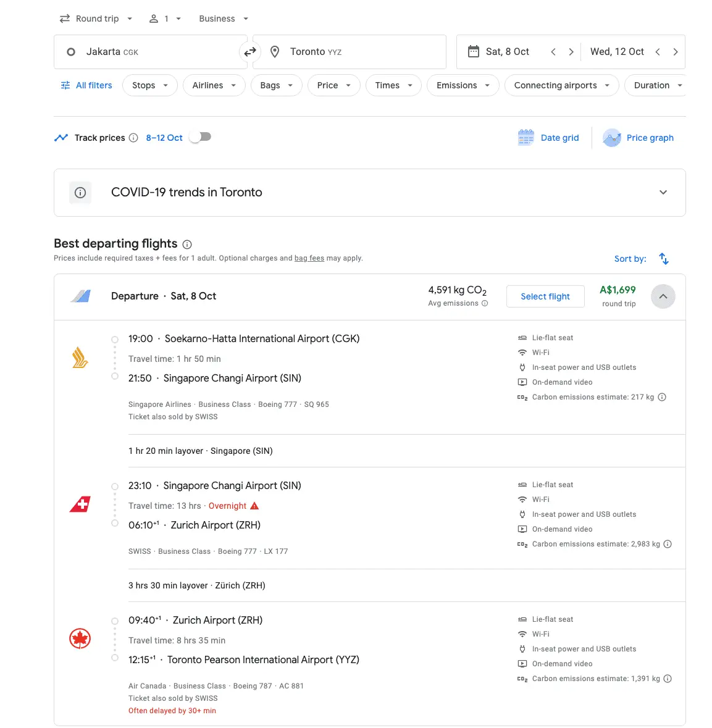Click the passenger count person icon
Screen dimensions: 712x728
(154, 19)
